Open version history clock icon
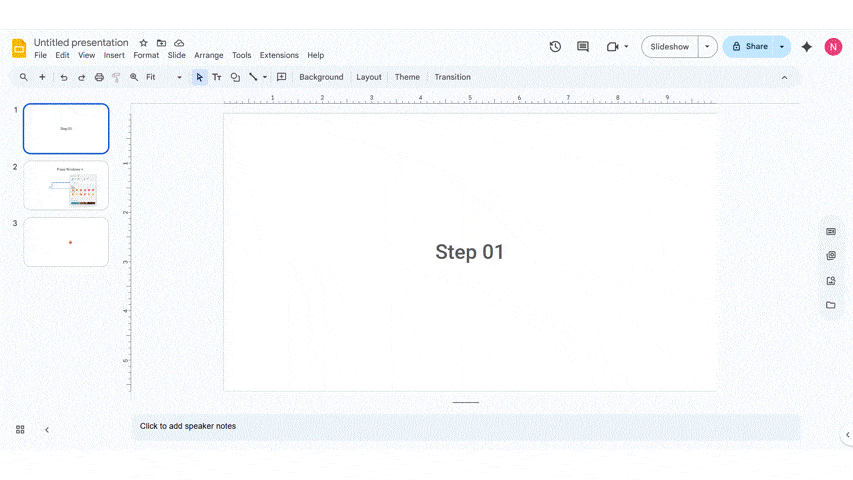This screenshot has height=480, width=853. tap(555, 47)
